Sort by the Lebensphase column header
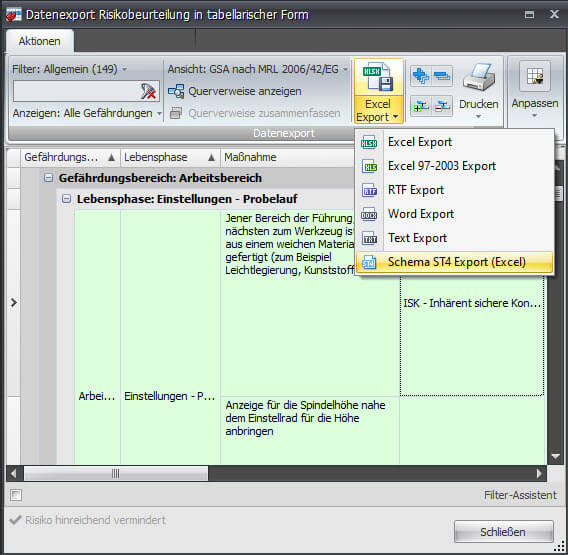Viewport: 568px width, 555px height. [x=170, y=157]
